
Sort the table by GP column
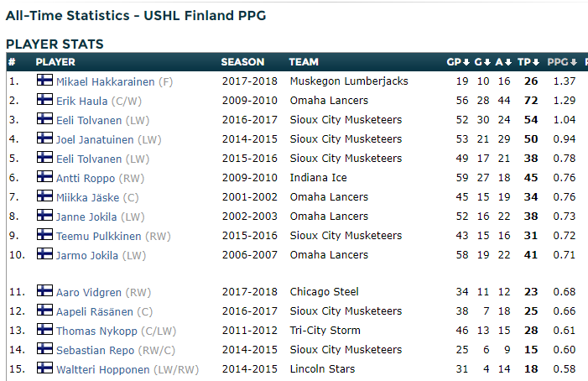[x=457, y=62]
